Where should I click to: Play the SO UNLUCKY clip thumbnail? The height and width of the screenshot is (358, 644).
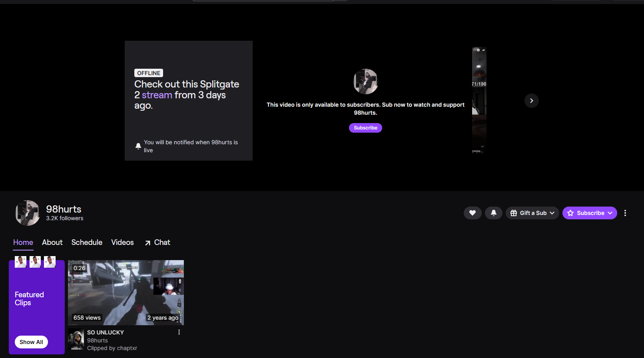tap(126, 292)
